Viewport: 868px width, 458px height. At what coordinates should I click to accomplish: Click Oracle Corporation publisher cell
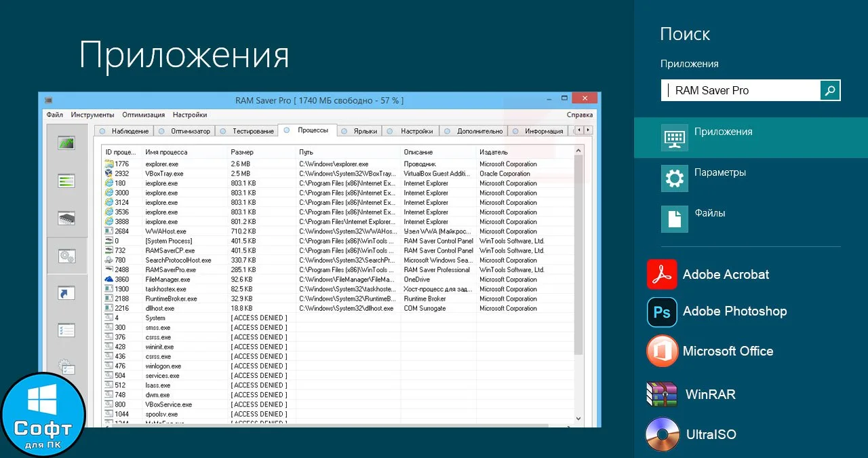point(505,174)
